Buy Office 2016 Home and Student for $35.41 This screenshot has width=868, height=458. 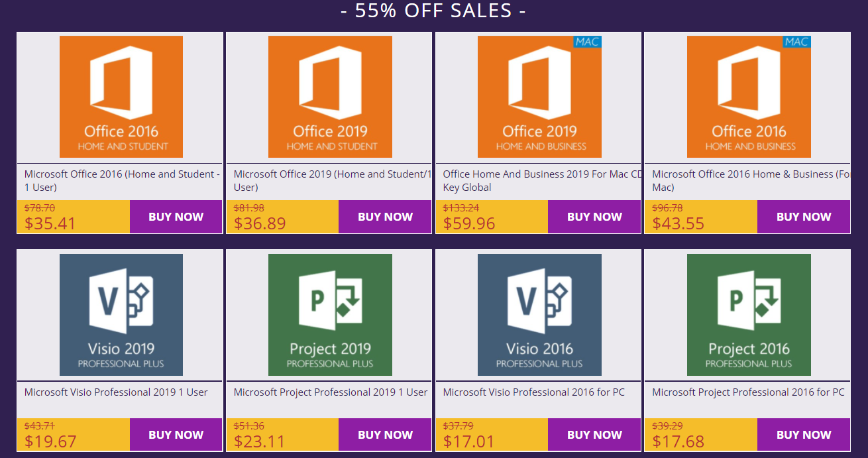click(x=176, y=217)
